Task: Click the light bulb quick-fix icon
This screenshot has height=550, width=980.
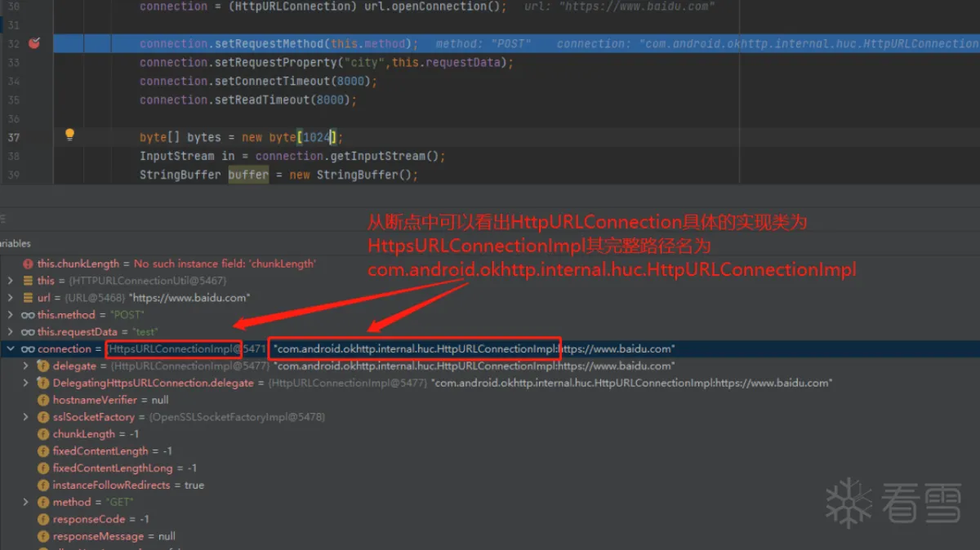Action: (70, 135)
